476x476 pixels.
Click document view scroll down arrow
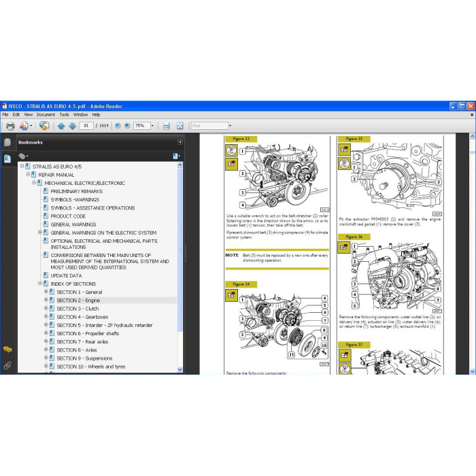(473, 371)
